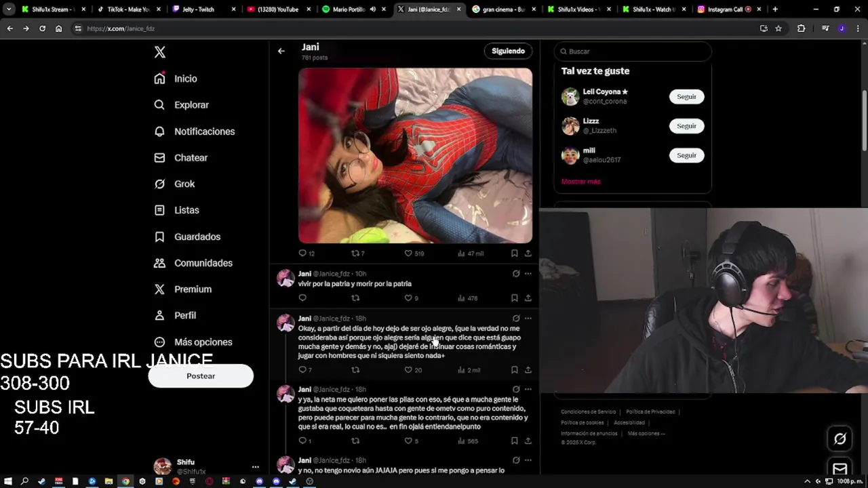Bookmark the Spider-Man photo post

[x=514, y=253]
